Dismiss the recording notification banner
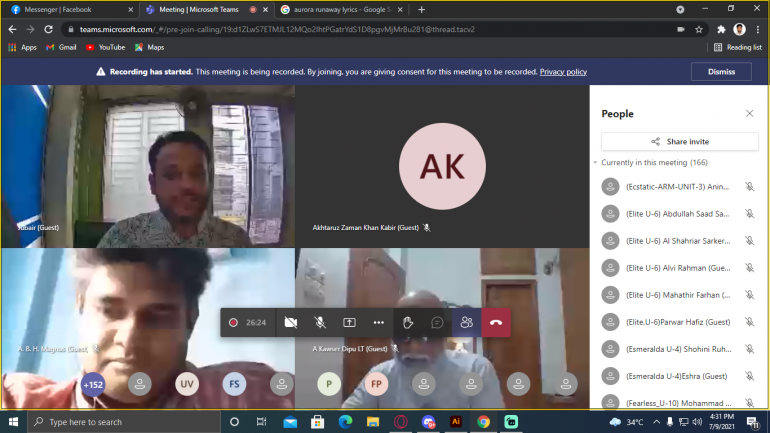Viewport: 770px width, 433px height. pyautogui.click(x=721, y=72)
